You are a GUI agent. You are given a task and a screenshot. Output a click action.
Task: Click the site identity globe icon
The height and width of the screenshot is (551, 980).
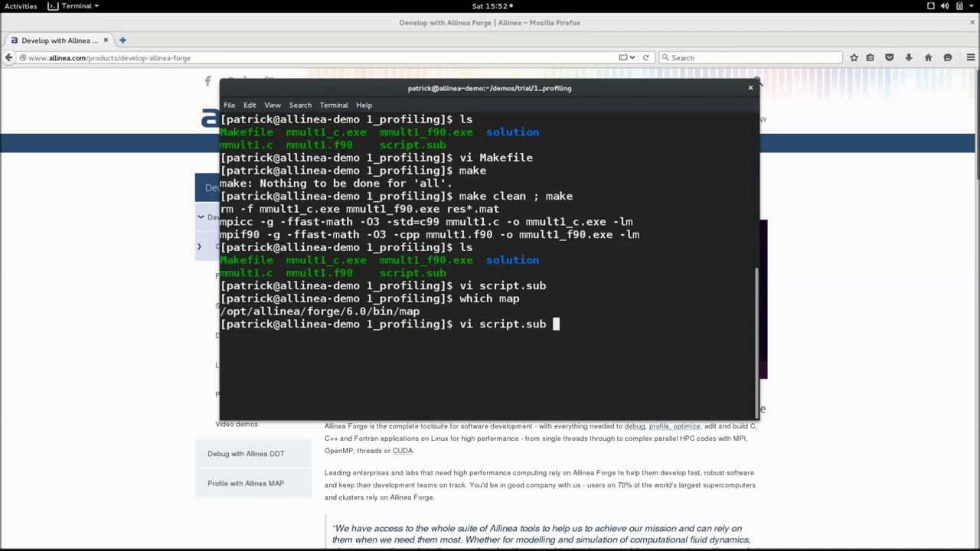pyautogui.click(x=22, y=57)
